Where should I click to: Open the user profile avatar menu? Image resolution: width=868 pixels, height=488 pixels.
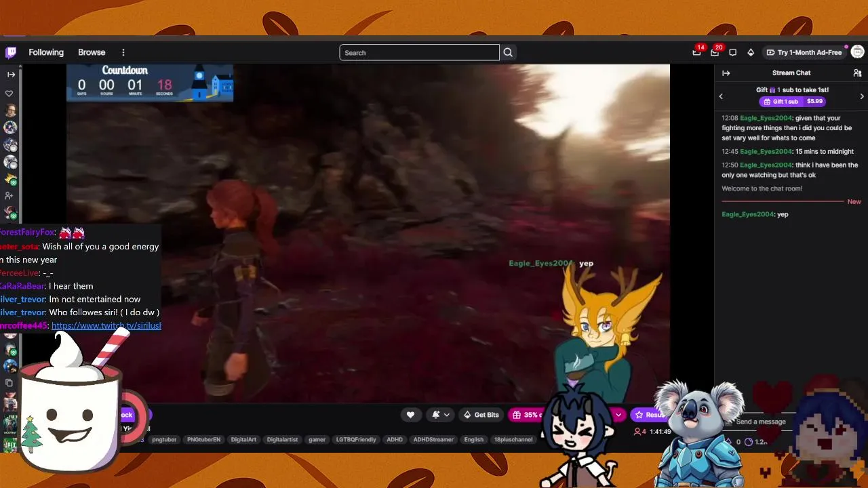[858, 52]
